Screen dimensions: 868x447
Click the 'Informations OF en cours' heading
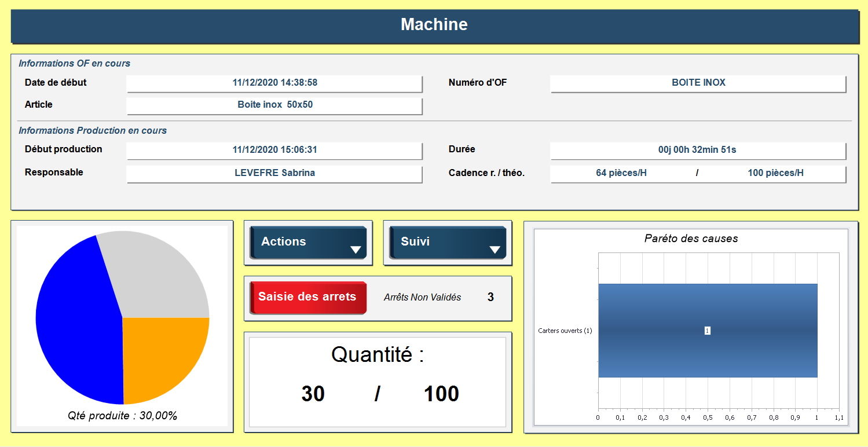tap(74, 64)
